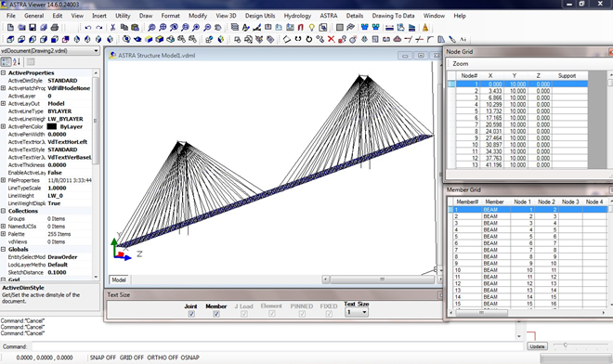Click the Undo arrow icon
Viewport: 613px width, 364px height.
click(x=88, y=27)
